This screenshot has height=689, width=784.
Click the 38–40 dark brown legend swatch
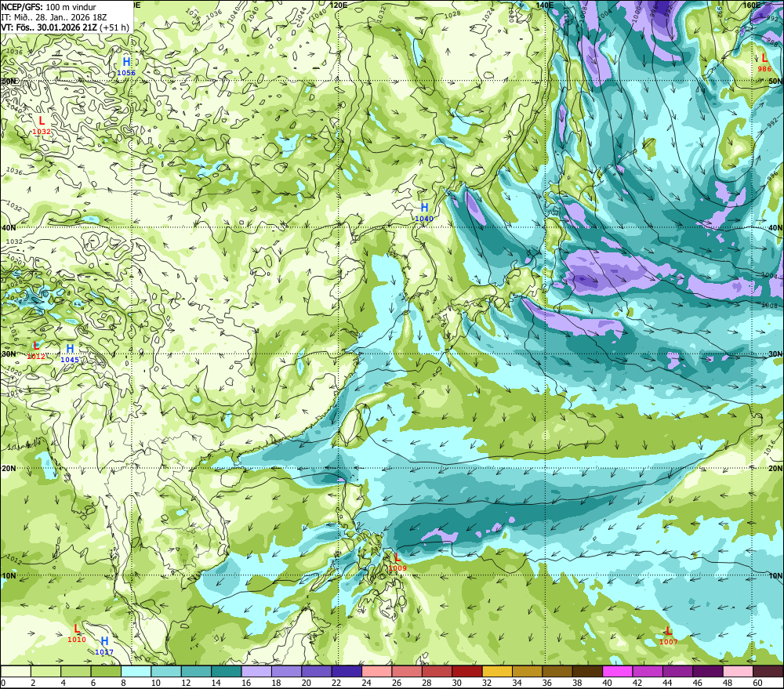tap(587, 671)
